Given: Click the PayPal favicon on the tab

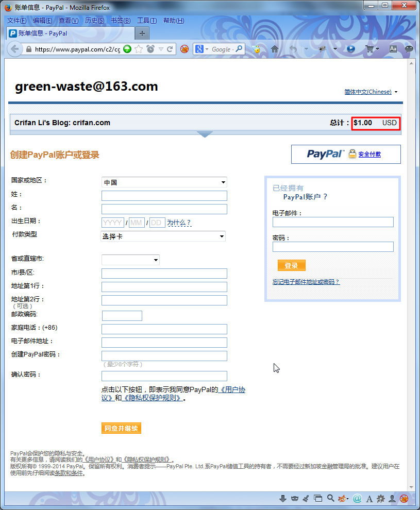Looking at the screenshot, I should click(x=13, y=33).
